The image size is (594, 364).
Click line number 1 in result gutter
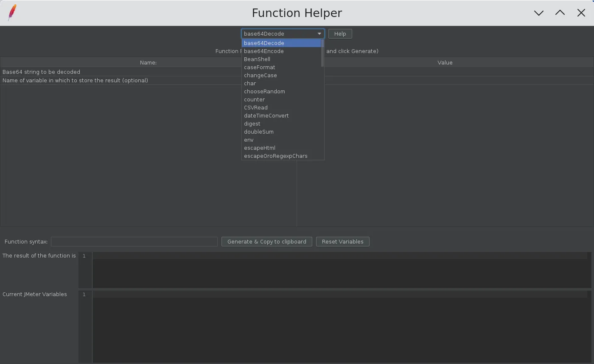[84, 256]
